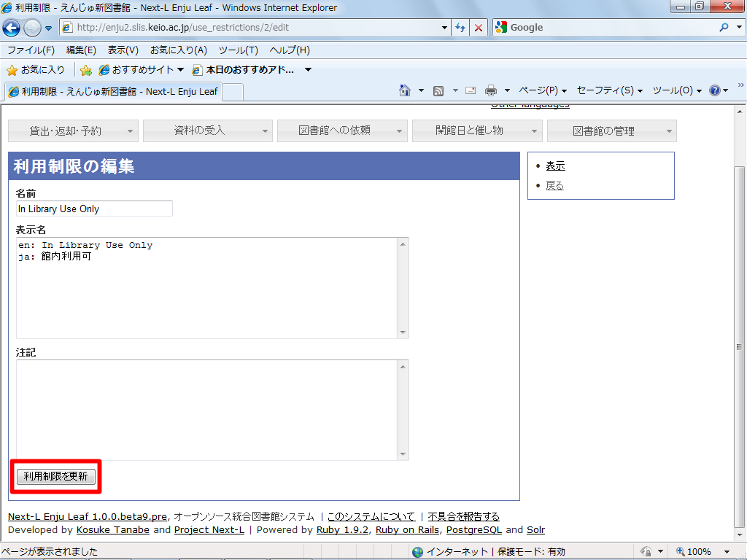Open a new blank tab
The height and width of the screenshot is (560, 747).
coord(233,91)
